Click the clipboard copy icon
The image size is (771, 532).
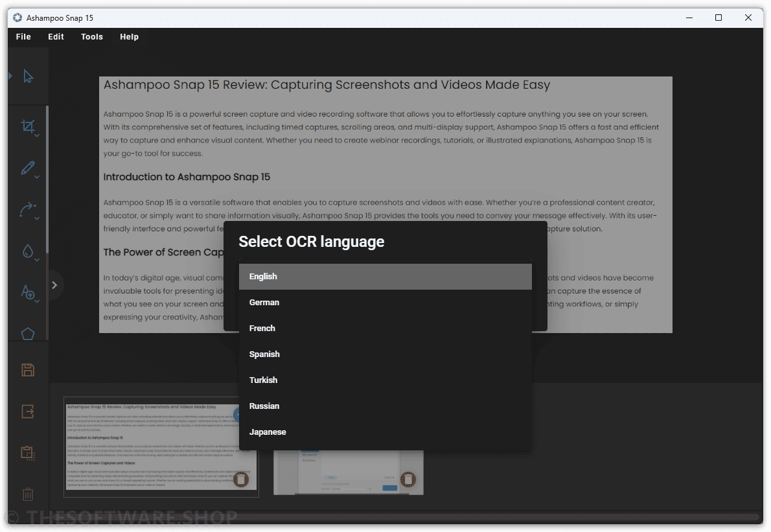pyautogui.click(x=27, y=452)
